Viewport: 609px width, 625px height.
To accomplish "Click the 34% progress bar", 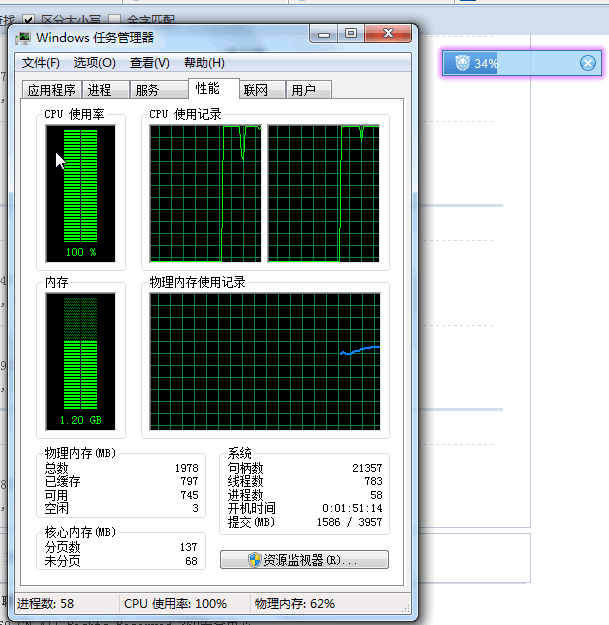I will point(522,63).
